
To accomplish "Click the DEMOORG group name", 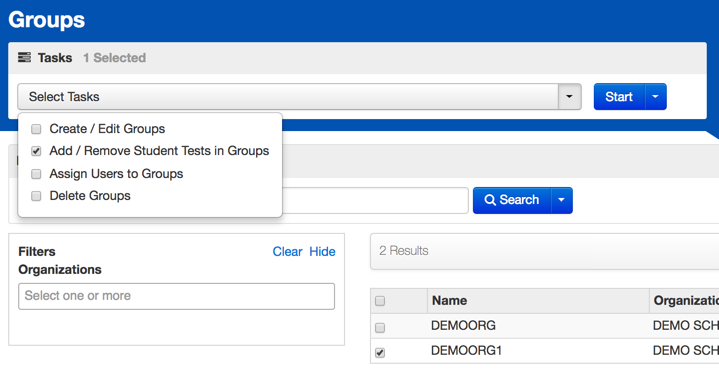I will (463, 326).
